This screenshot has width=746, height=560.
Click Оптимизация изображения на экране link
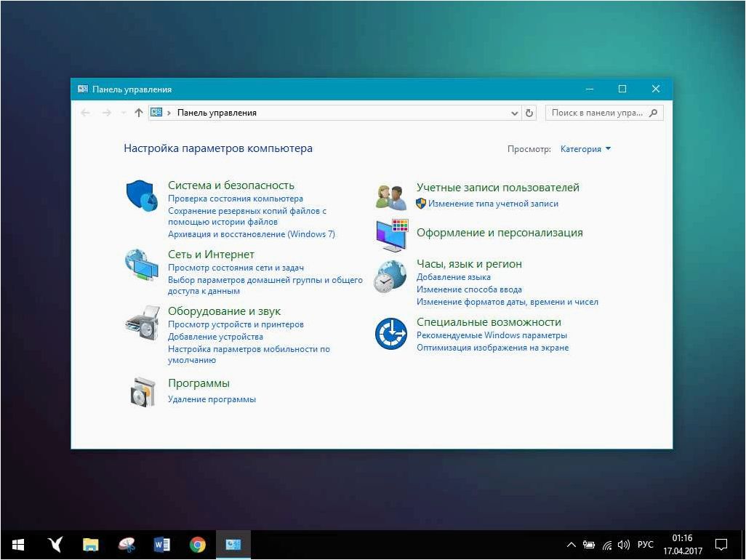click(492, 348)
